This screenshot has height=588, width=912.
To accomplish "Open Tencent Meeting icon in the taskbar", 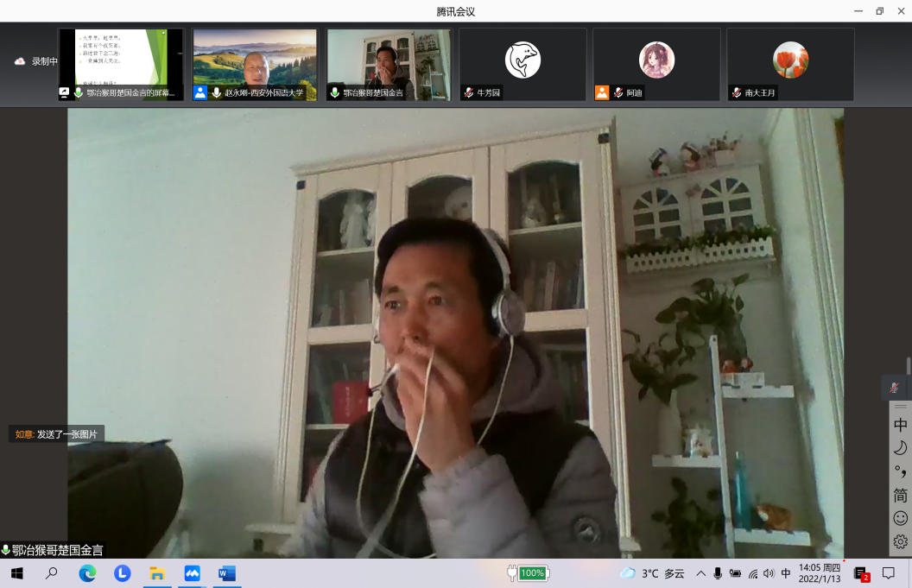I will click(x=192, y=573).
